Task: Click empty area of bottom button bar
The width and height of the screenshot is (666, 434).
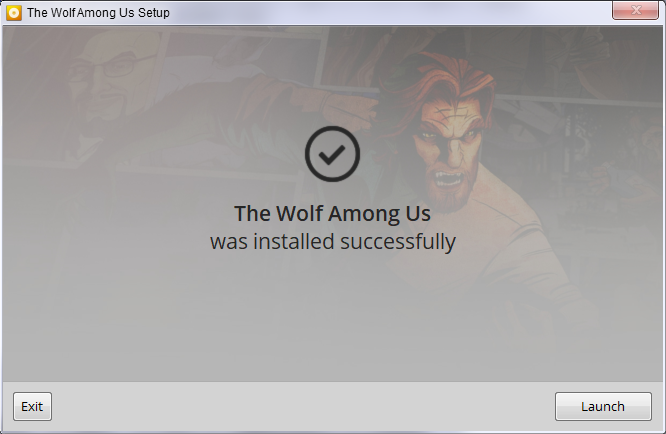Action: (x=297, y=406)
